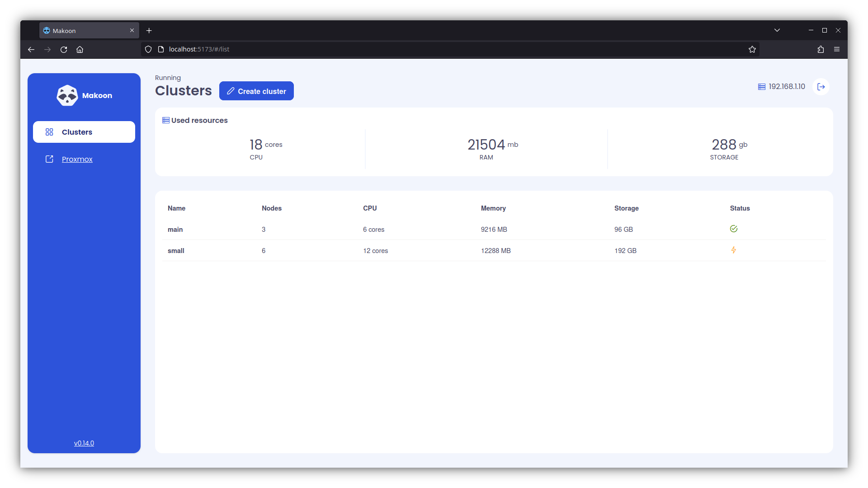The image size is (868, 488).
Task: Click the server icon beside 192.168.1.10
Action: 761,87
